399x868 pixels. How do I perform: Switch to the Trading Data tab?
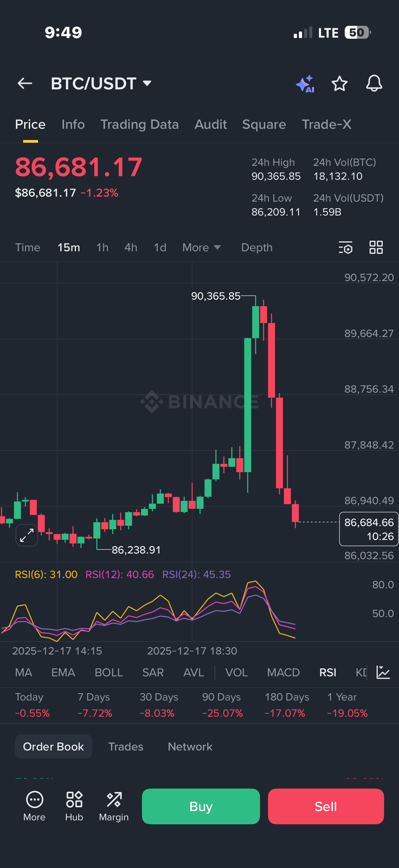click(139, 124)
